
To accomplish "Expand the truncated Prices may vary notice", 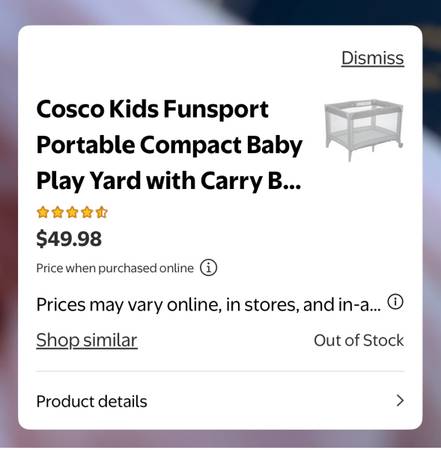I will click(x=208, y=304).
